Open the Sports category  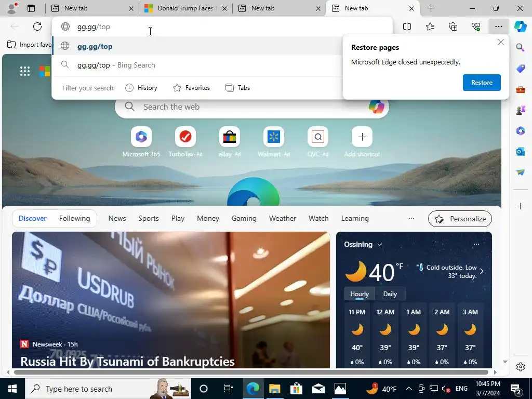(148, 219)
